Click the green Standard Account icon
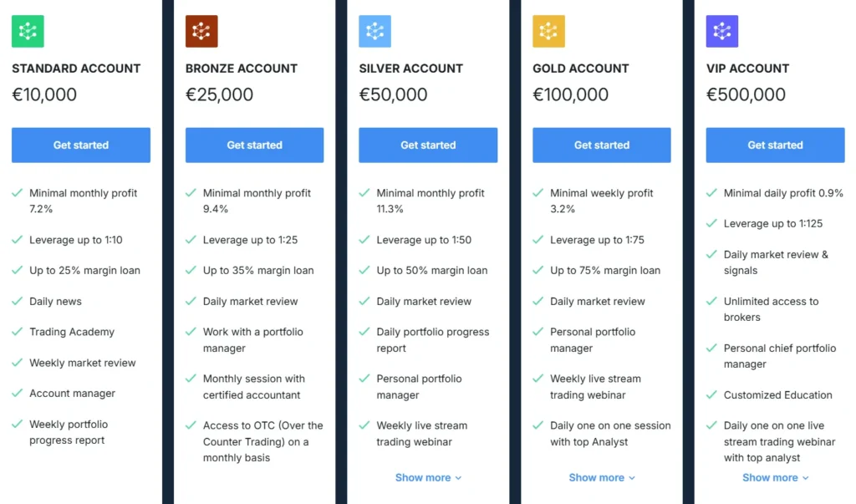 click(28, 32)
